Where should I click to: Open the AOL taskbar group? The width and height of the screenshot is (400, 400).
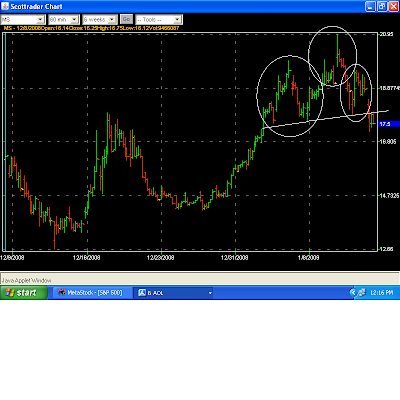tap(173, 293)
